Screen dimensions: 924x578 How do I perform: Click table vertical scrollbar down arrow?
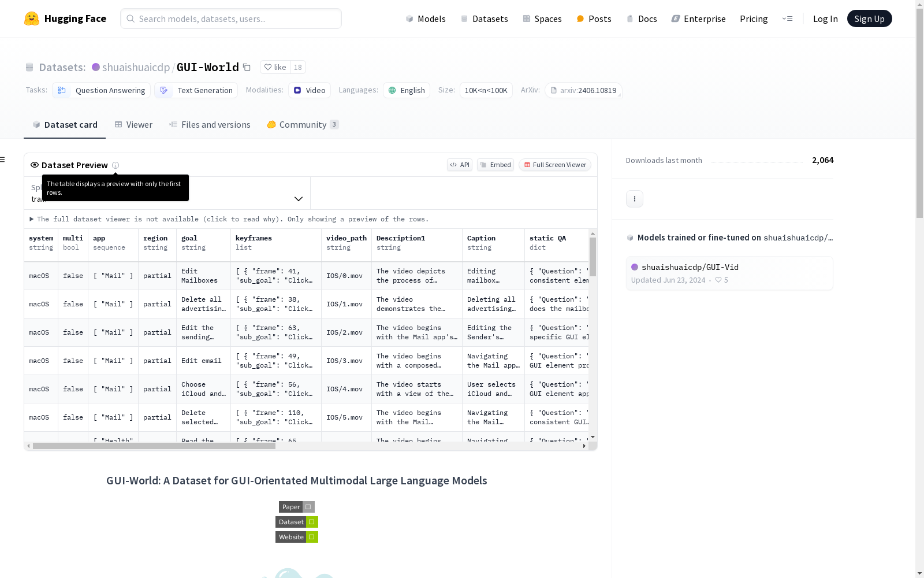(x=593, y=437)
